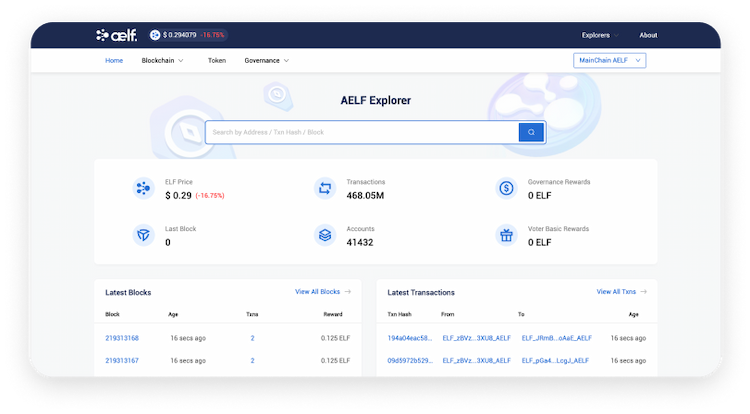The height and width of the screenshot is (414, 750).
Task: Click the aelf logo in header
Action: 116,35
